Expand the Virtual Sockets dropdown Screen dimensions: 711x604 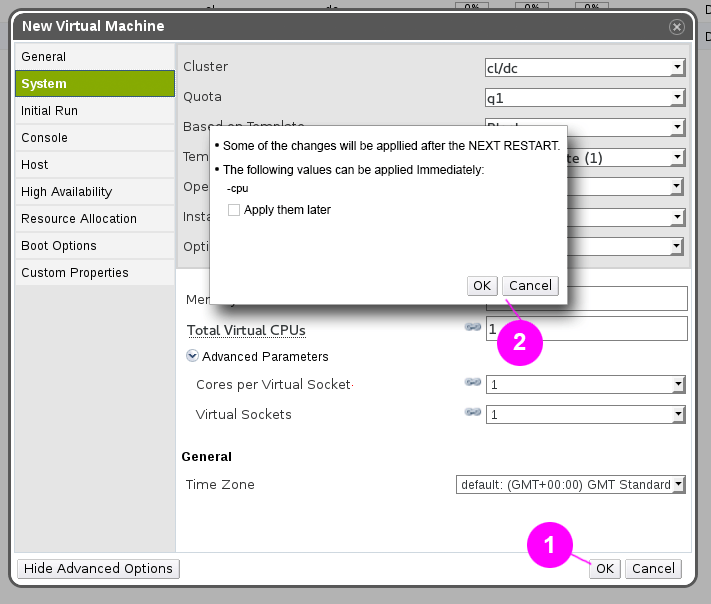[585, 414]
